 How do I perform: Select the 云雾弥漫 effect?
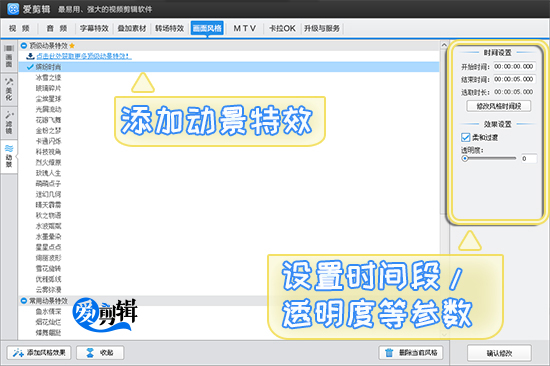tap(48, 290)
